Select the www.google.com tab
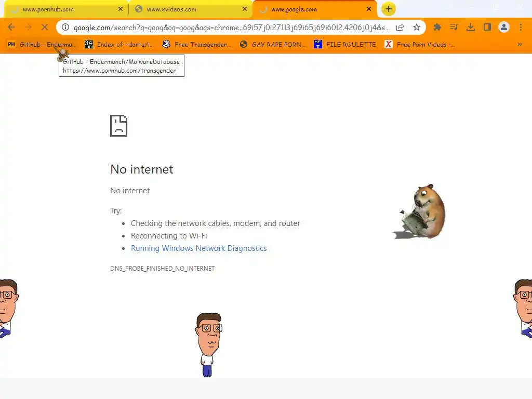Screen dimensions: 532x399 coord(314,9)
